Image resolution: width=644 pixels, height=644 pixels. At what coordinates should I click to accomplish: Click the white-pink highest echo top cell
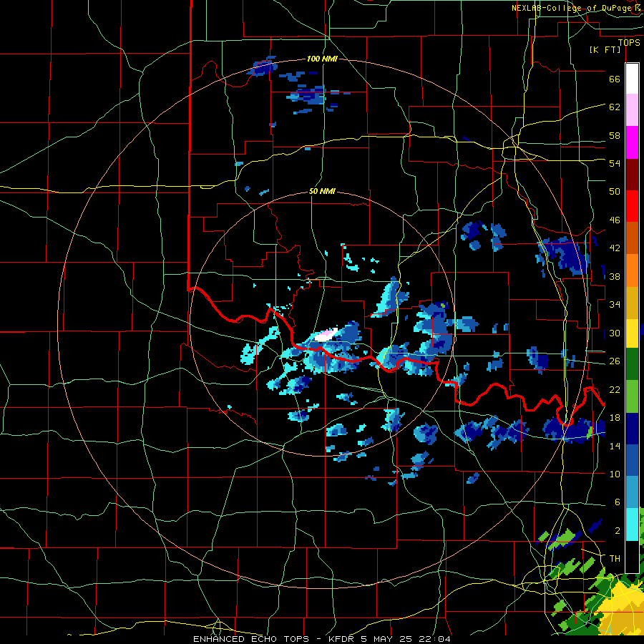pos(326,335)
